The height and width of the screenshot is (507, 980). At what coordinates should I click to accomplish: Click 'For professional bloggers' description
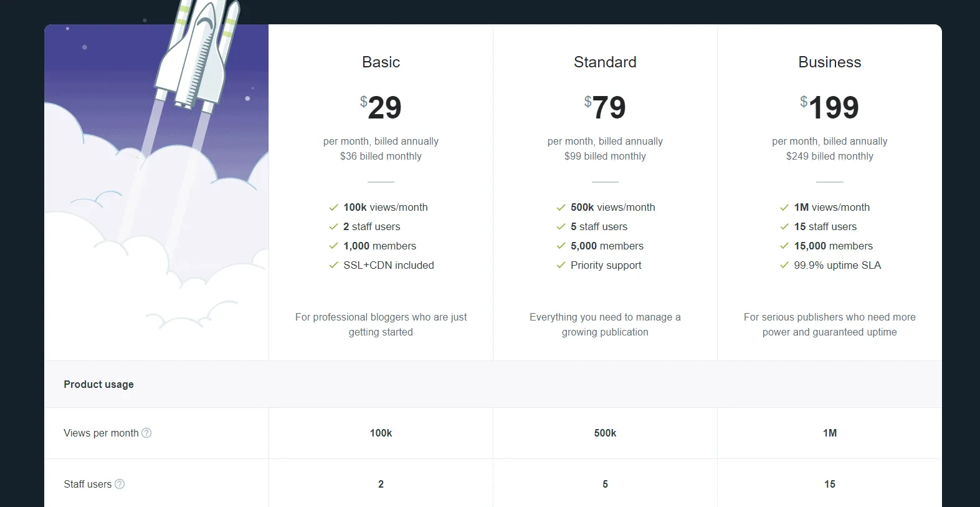(381, 325)
